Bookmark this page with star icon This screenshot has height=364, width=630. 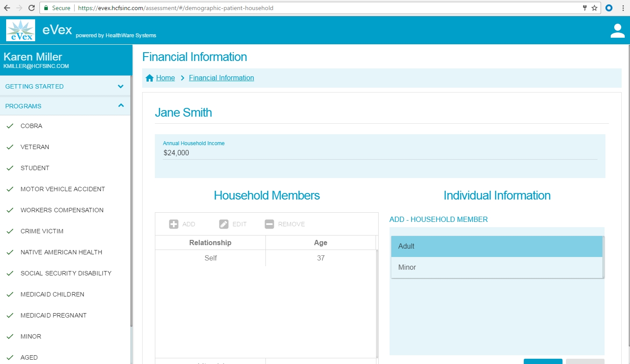(594, 8)
